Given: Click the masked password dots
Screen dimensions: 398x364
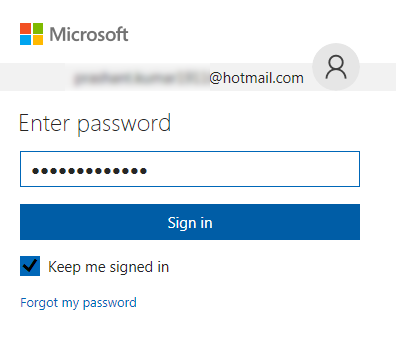Looking at the screenshot, I should point(89,171).
